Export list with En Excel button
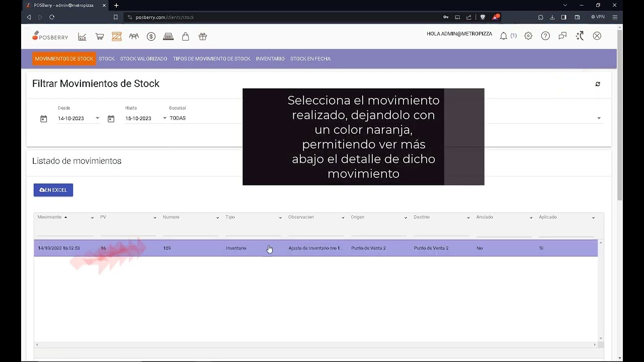The height and width of the screenshot is (362, 644). click(53, 190)
